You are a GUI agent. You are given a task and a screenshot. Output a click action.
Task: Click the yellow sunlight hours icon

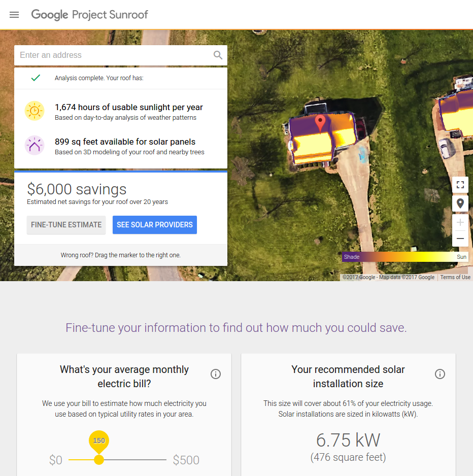click(x=35, y=111)
